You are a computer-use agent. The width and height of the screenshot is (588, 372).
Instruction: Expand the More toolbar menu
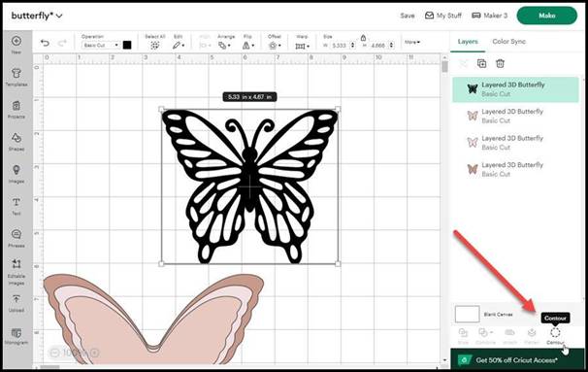pyautogui.click(x=412, y=43)
